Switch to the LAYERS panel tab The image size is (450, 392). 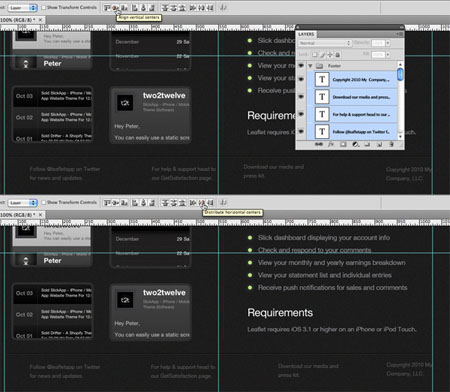pos(306,34)
